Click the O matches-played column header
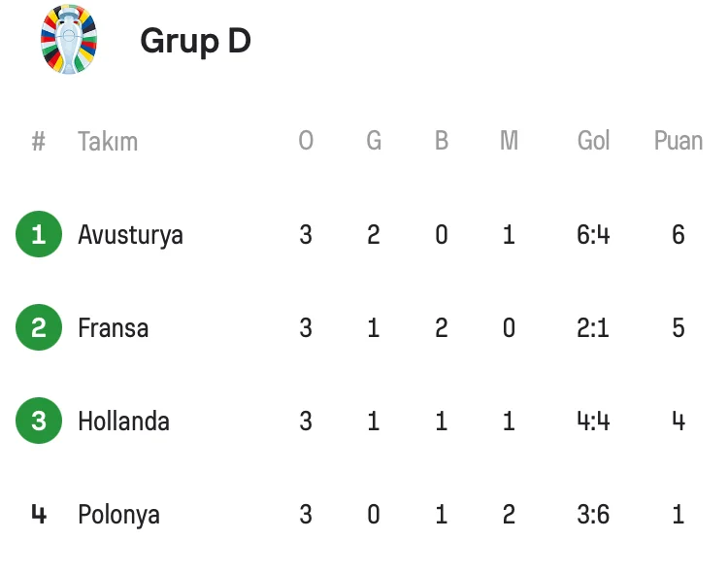 (306, 142)
